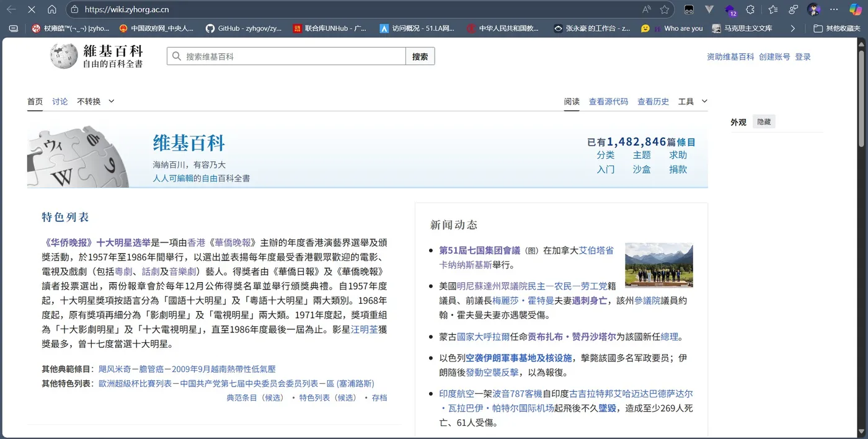Select the 查看源代码 tab
Image resolution: width=868 pixels, height=439 pixels.
pyautogui.click(x=608, y=101)
